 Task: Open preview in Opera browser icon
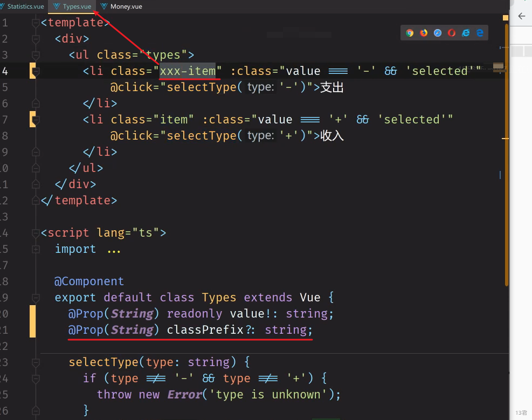click(x=452, y=33)
